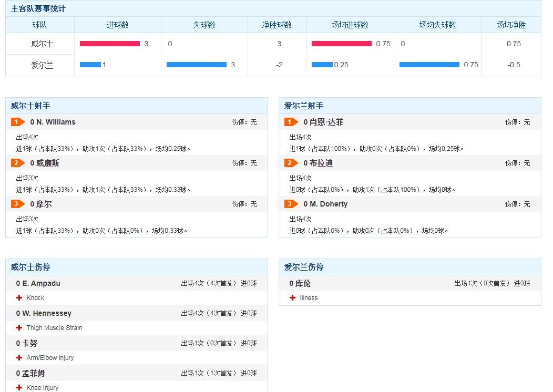Screen dimensions: 553x392
Task: Open player E. Ampadu in the injury list
Action: click(40, 283)
